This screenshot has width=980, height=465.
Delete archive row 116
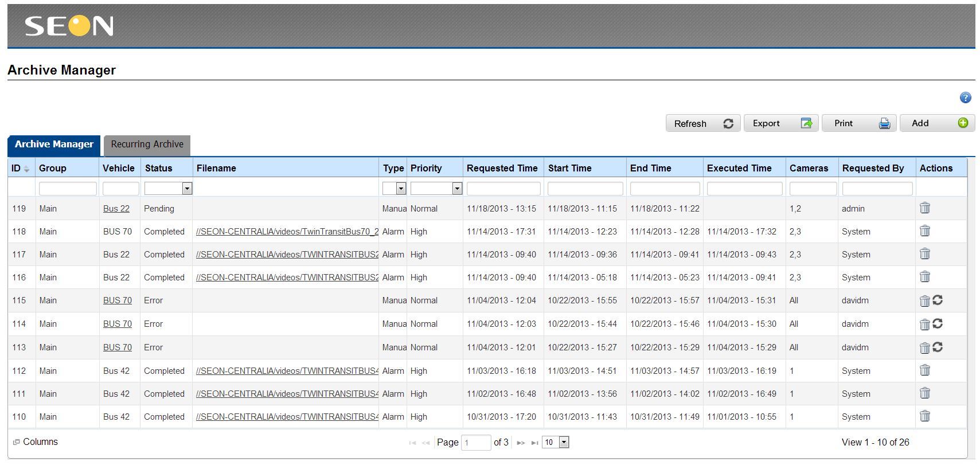(924, 277)
